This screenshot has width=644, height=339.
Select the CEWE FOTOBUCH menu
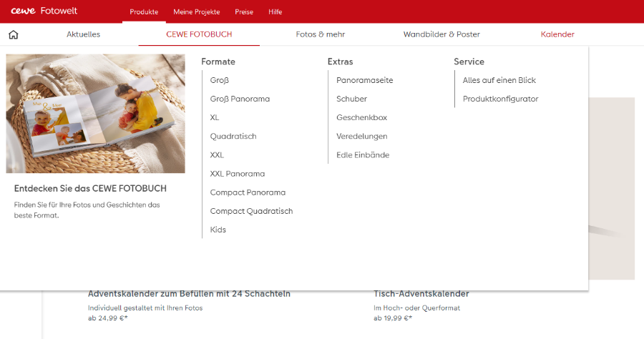[199, 34]
